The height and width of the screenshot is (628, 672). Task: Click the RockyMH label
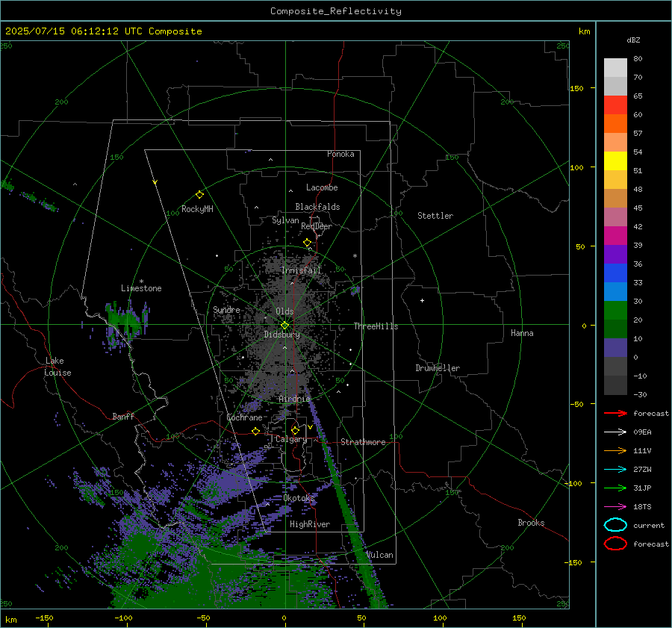pyautogui.click(x=197, y=209)
